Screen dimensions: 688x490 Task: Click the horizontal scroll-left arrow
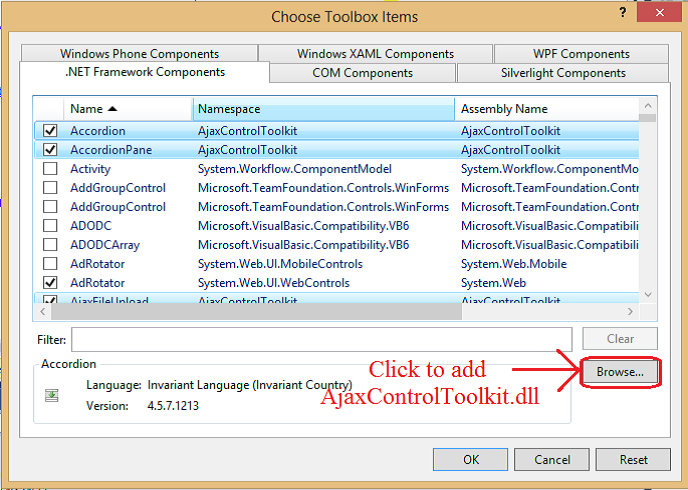tap(43, 311)
